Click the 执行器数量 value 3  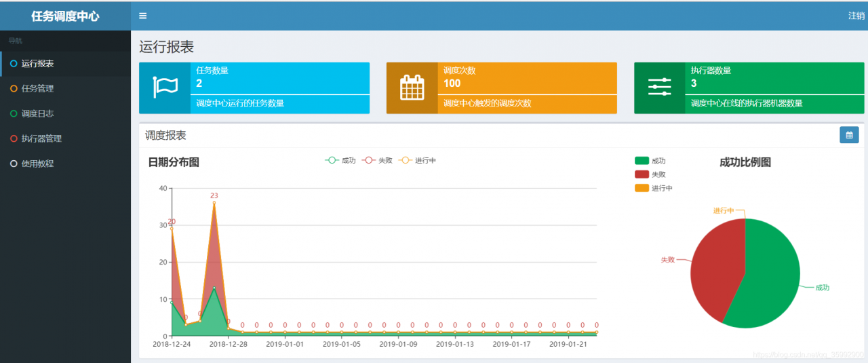[x=694, y=83]
